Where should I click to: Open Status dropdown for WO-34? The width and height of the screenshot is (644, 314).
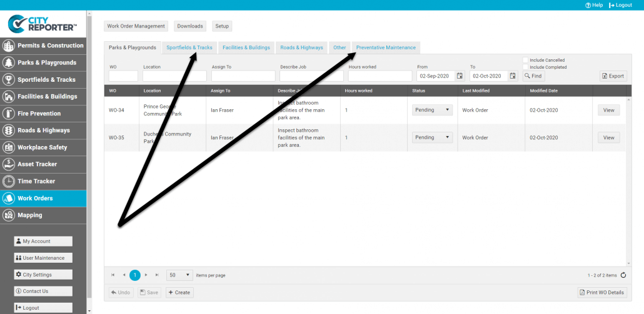tap(432, 110)
